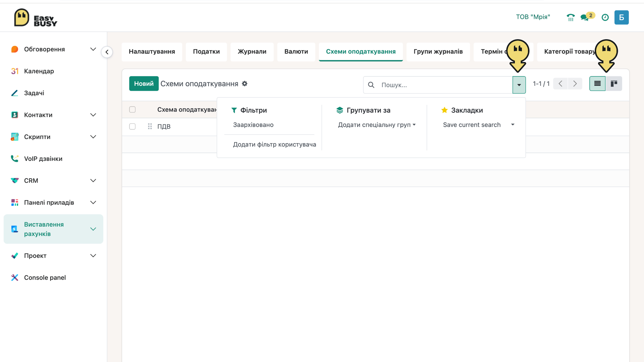The height and width of the screenshot is (362, 644).
Task: Switch to the Валюти tab
Action: [296, 52]
